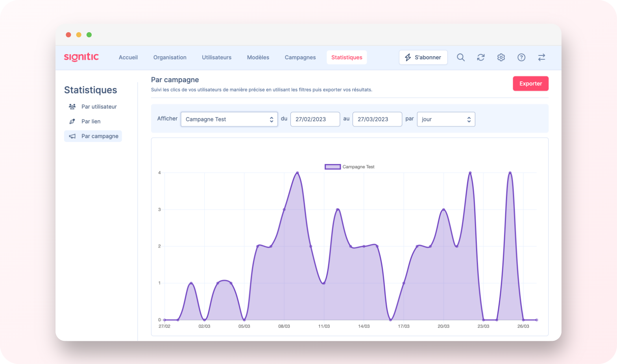
Task: Open the search magnifier icon
Action: click(x=461, y=57)
